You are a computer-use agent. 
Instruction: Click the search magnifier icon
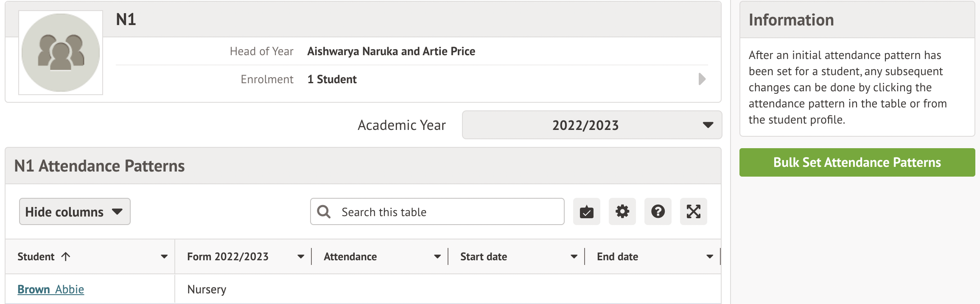(x=324, y=211)
